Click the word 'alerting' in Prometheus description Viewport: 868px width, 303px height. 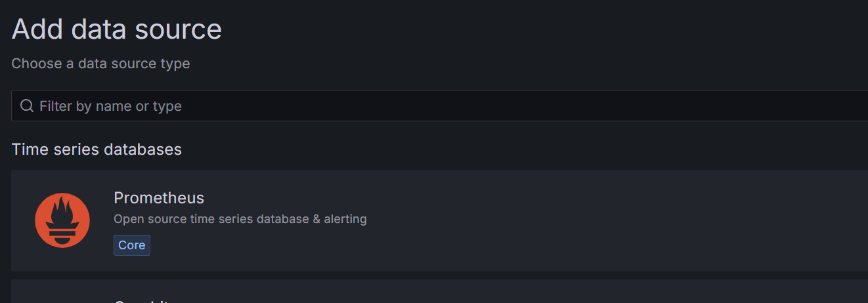pos(345,219)
